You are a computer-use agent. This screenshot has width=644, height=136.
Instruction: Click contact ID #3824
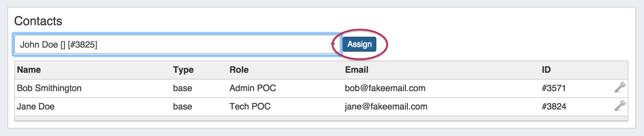[x=554, y=106]
